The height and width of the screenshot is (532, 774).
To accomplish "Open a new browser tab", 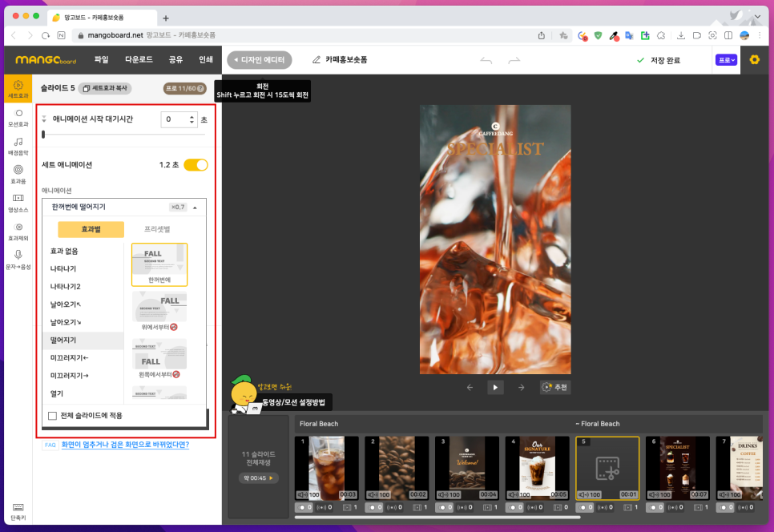I will coord(166,18).
